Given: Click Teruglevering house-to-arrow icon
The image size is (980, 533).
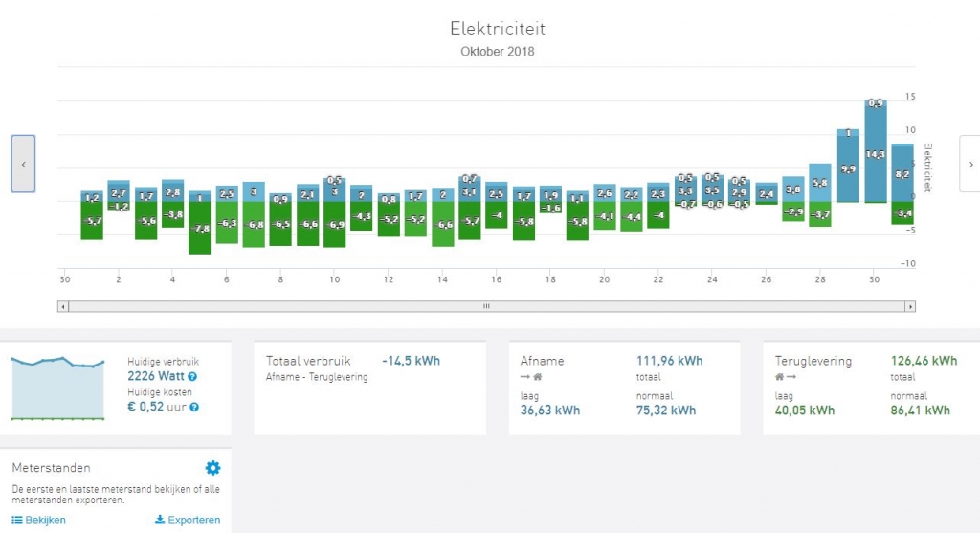Looking at the screenshot, I should click(786, 377).
